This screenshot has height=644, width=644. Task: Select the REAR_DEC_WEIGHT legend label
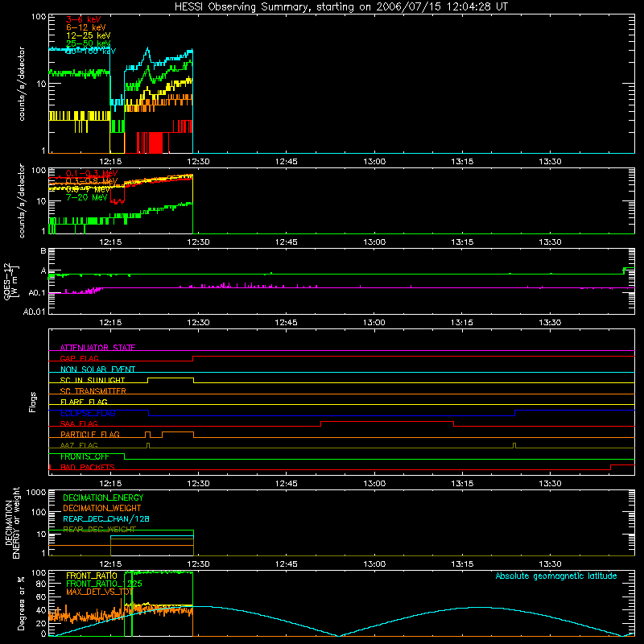(99, 530)
